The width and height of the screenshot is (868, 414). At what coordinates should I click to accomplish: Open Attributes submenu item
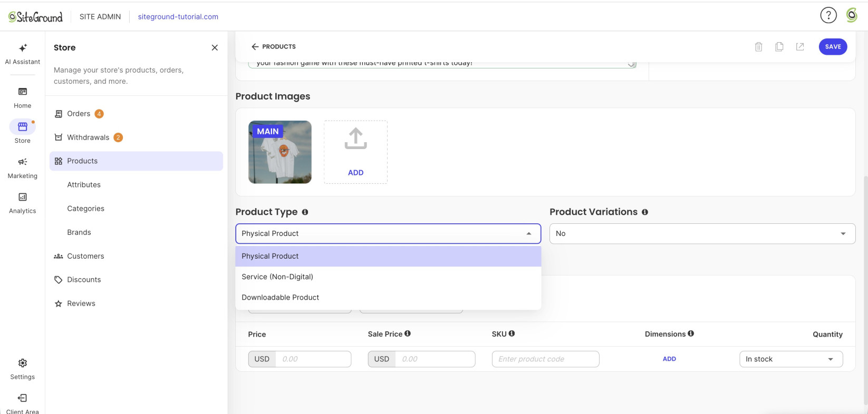point(84,185)
